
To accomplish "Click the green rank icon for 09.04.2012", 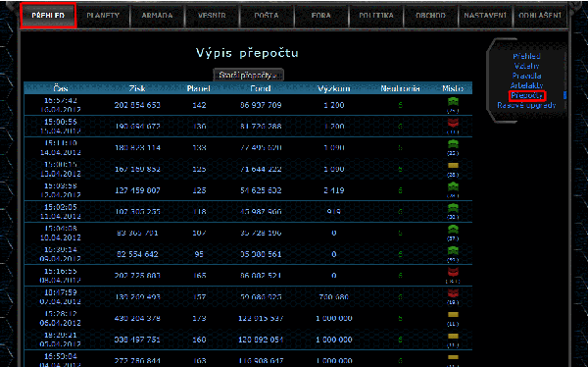I will pos(453,250).
